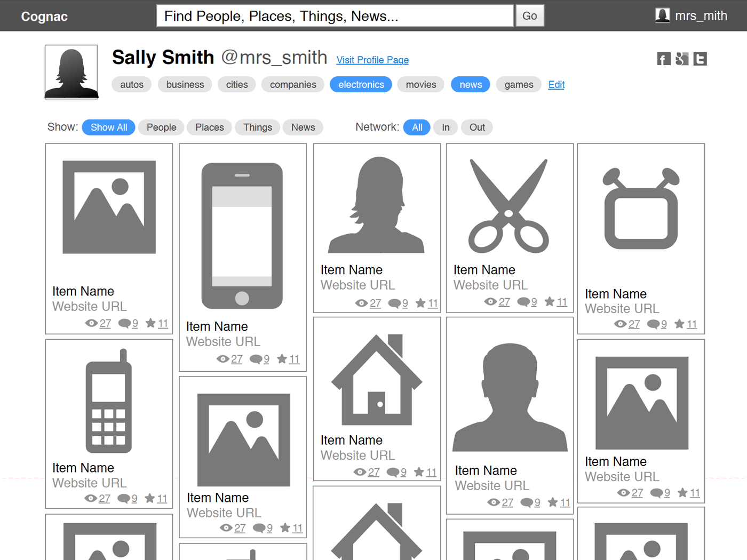Click the eye icon on woman silhouette card
The width and height of the screenshot is (747, 560).
click(361, 303)
